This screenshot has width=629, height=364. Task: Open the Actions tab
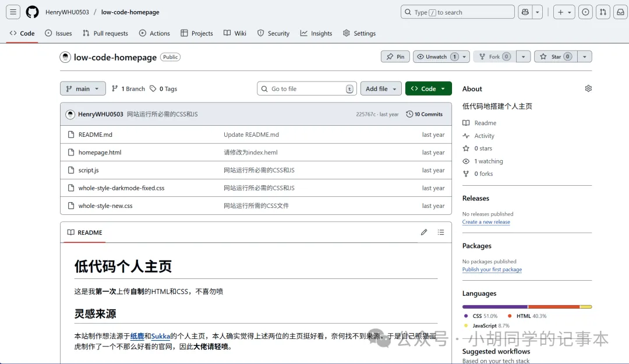coord(154,33)
